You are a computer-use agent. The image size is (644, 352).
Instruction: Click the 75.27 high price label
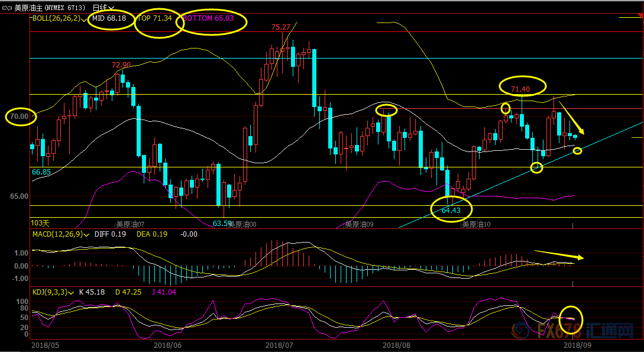(x=280, y=27)
